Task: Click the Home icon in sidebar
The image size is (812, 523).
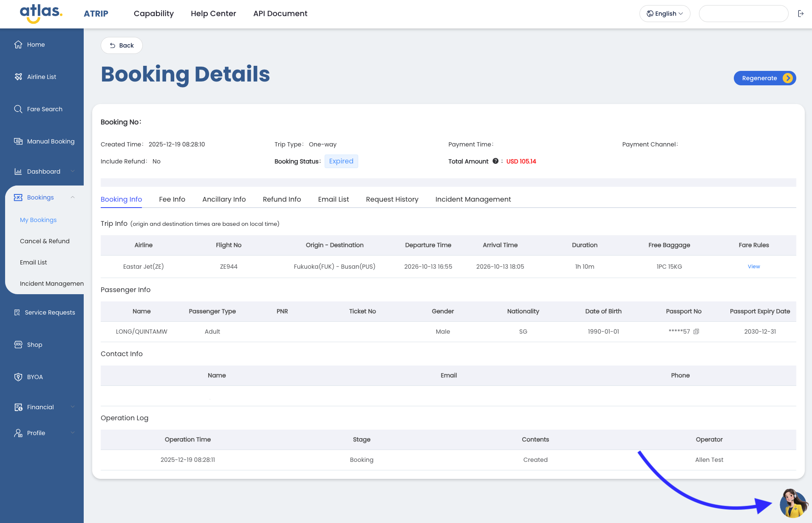Action: (18, 45)
